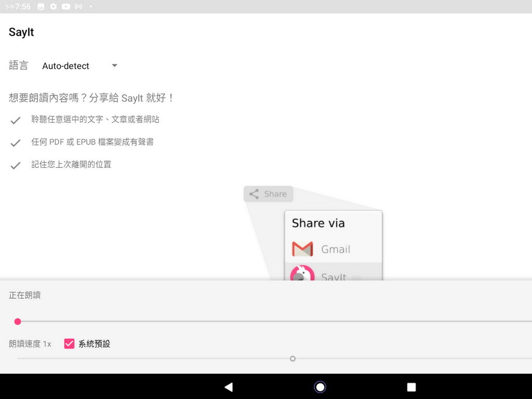Click the image notification icon in status bar

41,6
